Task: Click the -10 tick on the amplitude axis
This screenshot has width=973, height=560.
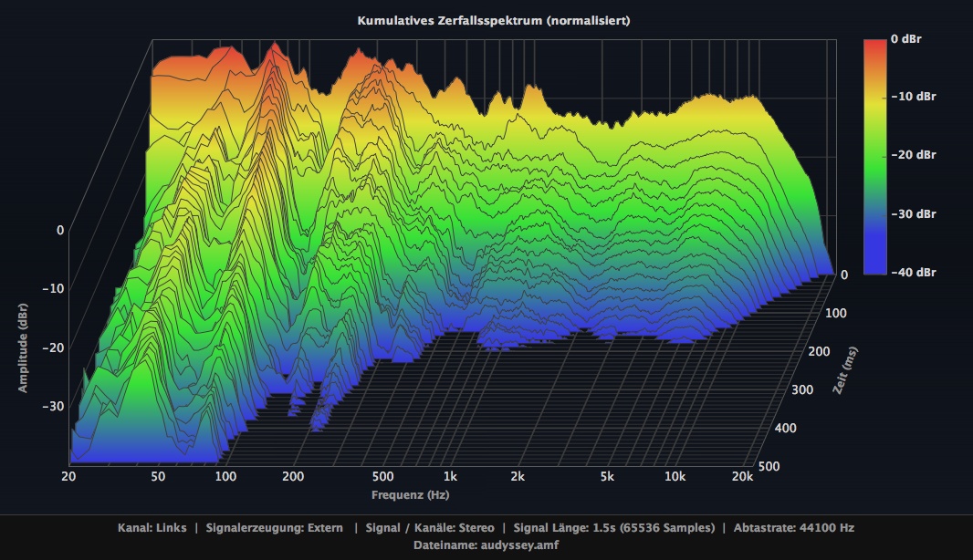Action: [54, 288]
